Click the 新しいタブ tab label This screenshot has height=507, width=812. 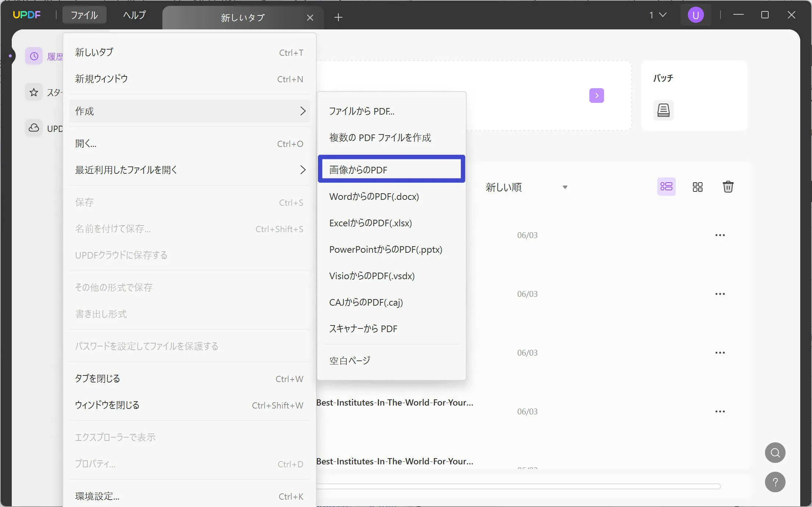(x=243, y=18)
